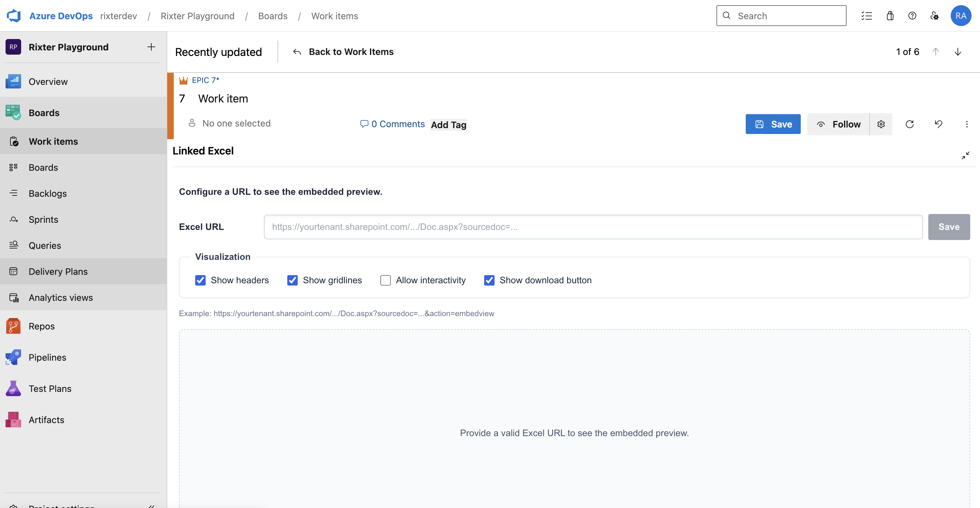Click the plus button beside Rixter Playground

[151, 47]
